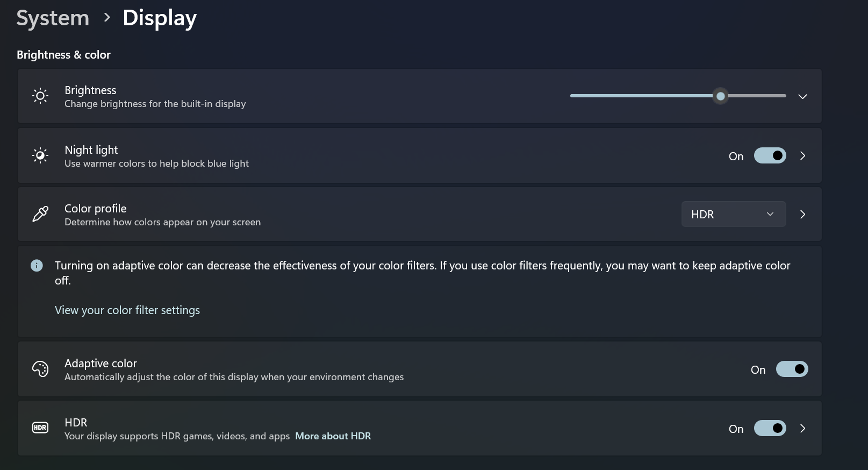Click the breadcrumb arrow between System and Display
The width and height of the screenshot is (868, 470).
[107, 18]
